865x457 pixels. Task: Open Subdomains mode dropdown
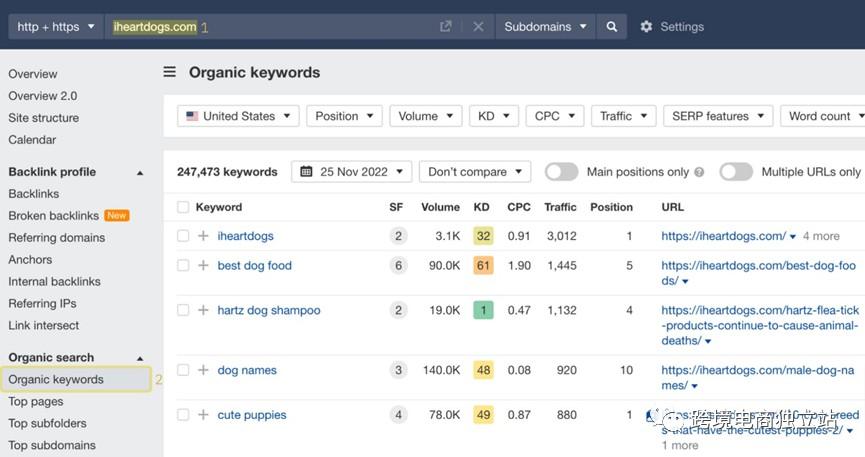click(545, 26)
